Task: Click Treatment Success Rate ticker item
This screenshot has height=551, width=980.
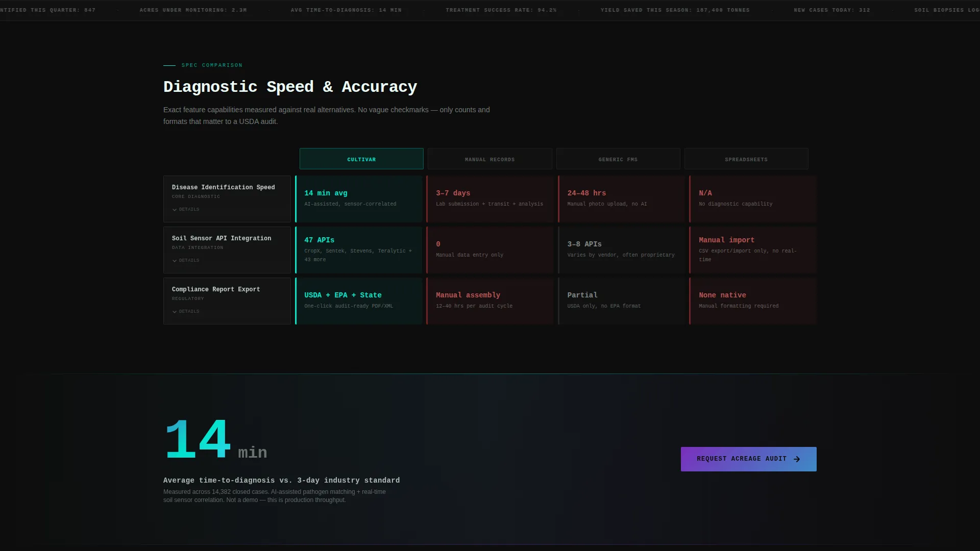Action: 501,10
